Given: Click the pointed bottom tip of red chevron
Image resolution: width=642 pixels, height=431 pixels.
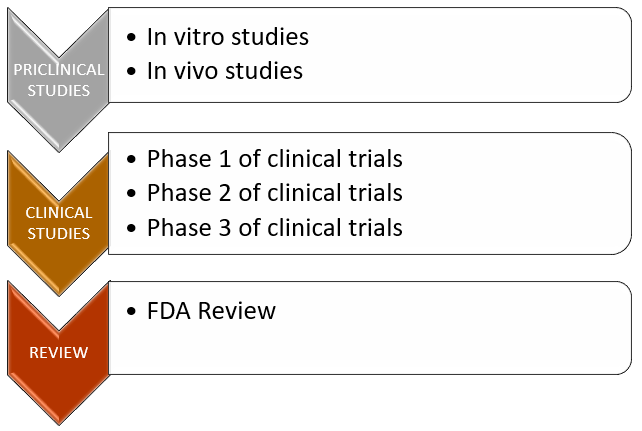Looking at the screenshot, I should [x=58, y=419].
